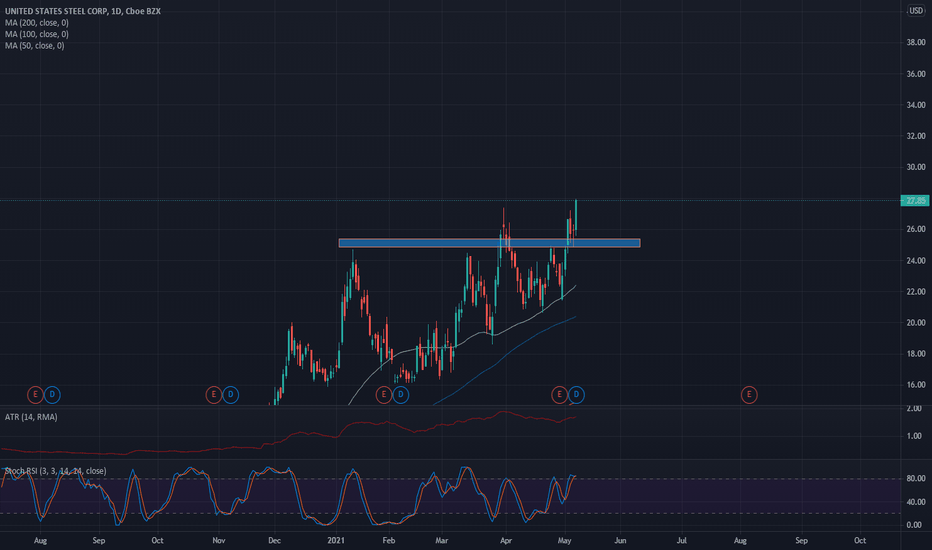Click the ATR (14, RMA) indicator label
This screenshot has height=550, width=932.
(x=31, y=417)
